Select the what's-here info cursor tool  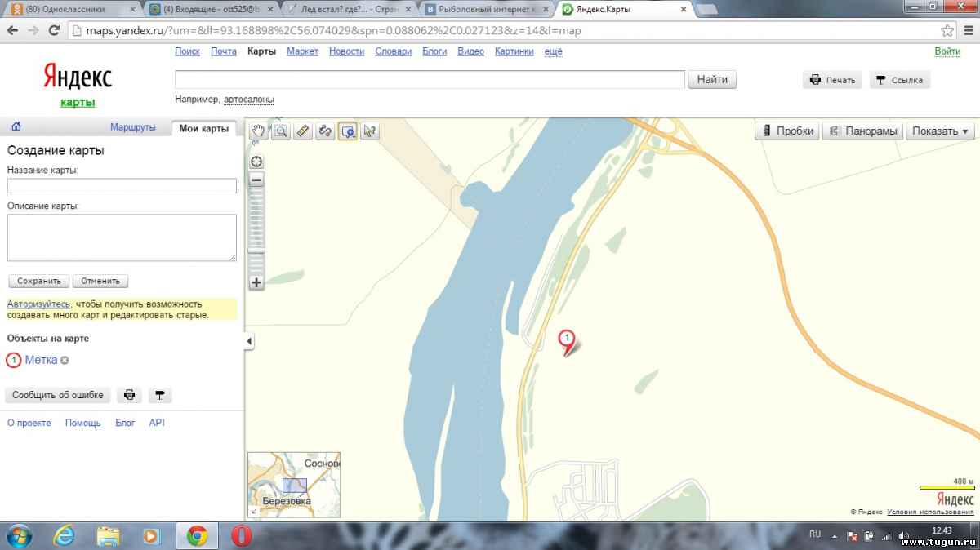(370, 131)
